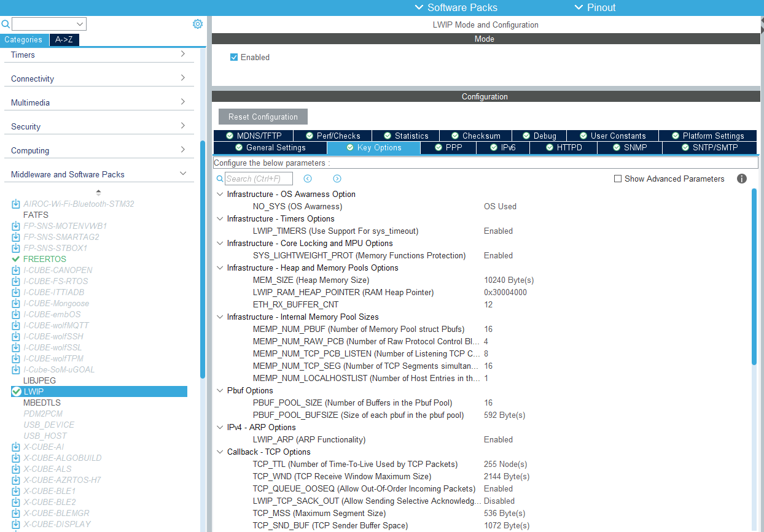
Task: Open the category search dropdown
Action: coord(80,24)
